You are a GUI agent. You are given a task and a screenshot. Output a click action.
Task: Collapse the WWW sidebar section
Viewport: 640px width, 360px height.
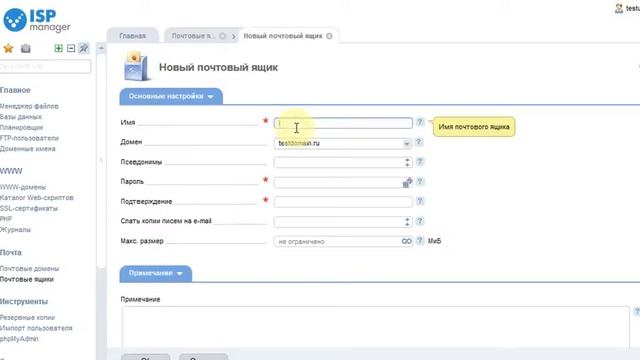(11, 171)
